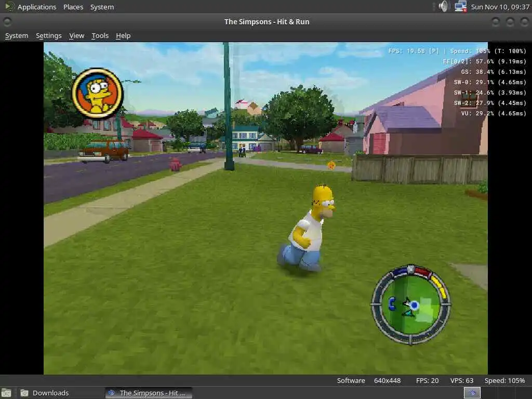Open the Settings menu
This screenshot has height=399, width=532.
coord(48,36)
